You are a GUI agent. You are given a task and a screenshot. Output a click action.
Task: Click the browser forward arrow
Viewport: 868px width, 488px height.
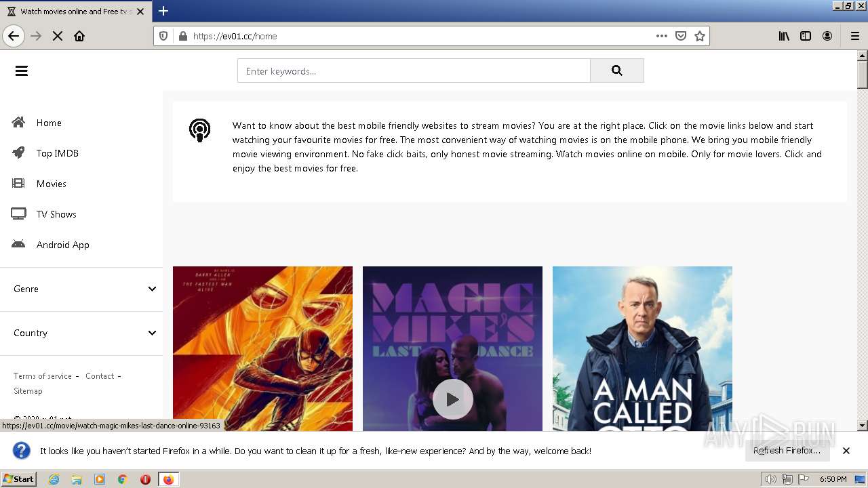[37, 36]
